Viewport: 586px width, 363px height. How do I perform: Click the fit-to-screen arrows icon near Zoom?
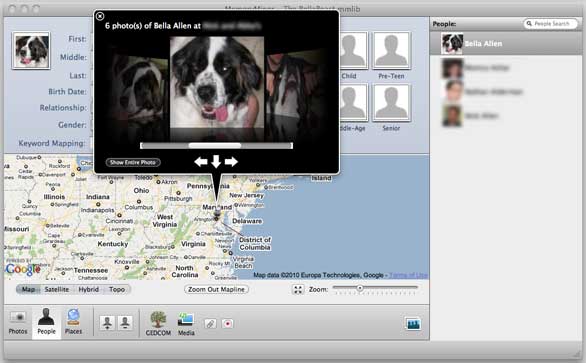[298, 289]
